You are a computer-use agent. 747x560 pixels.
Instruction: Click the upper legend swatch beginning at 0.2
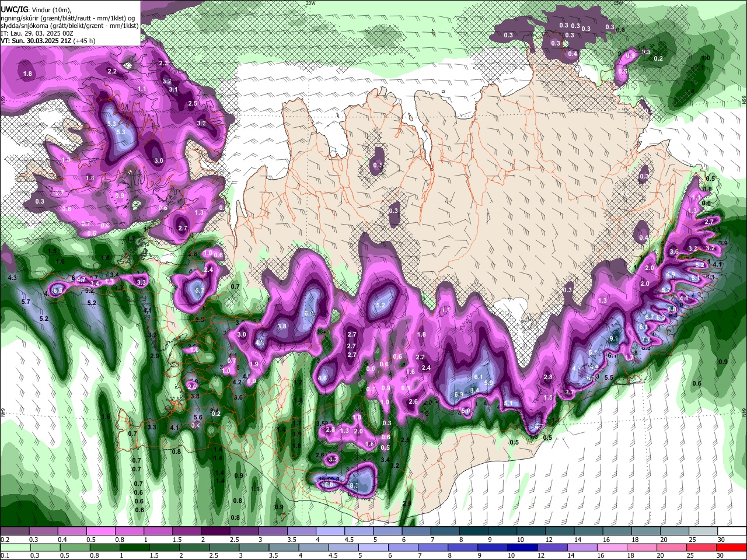15,531
